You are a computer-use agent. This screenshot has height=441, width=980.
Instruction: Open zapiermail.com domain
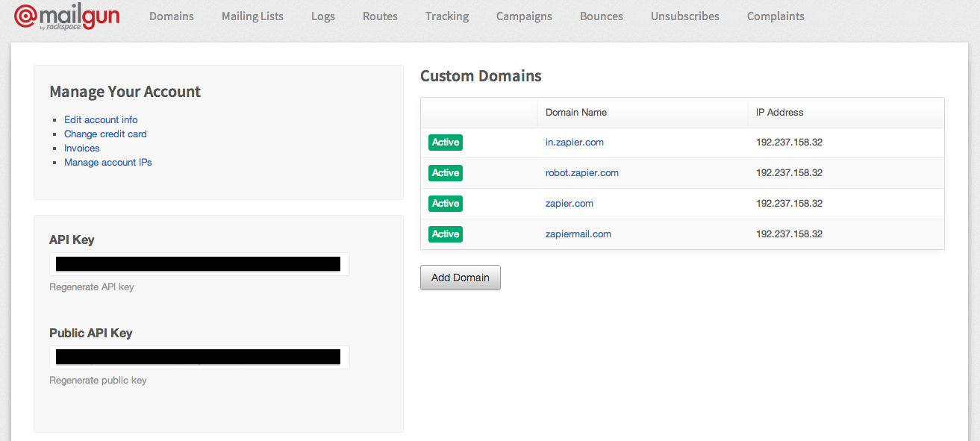[x=578, y=234]
